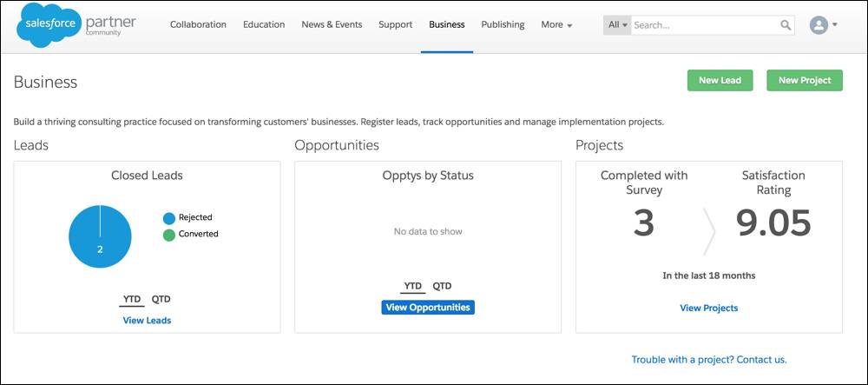Click the 'No data to show' text
The image size is (868, 385).
428,231
